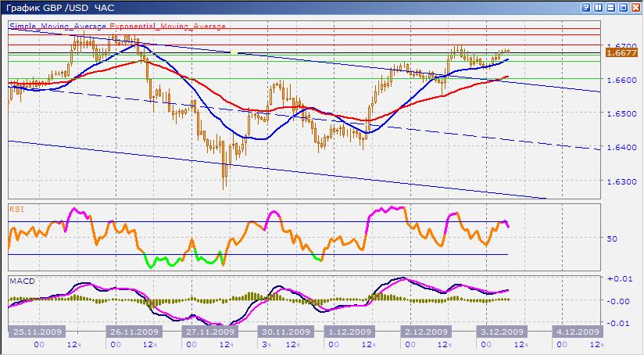
Task: Click the yellow handle on the trendline
Action: pos(234,52)
